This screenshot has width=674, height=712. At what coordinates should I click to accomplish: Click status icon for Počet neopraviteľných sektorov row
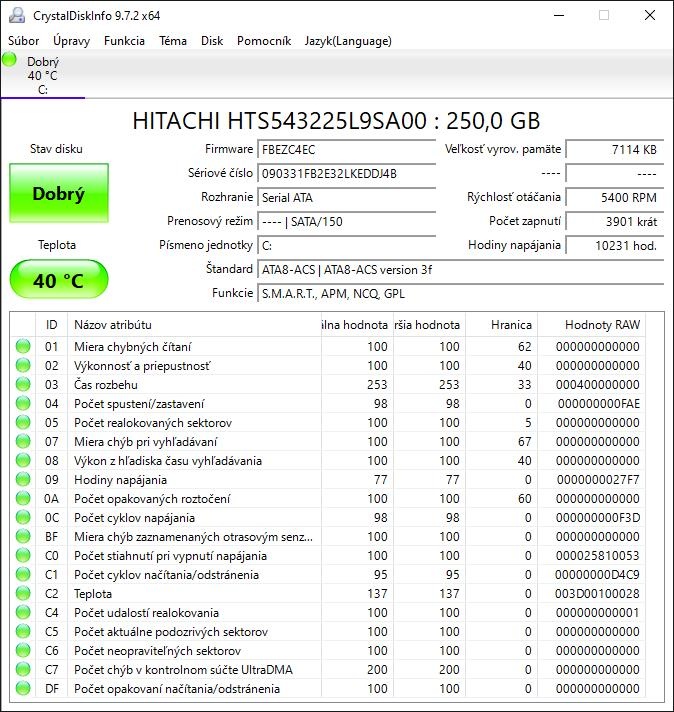coord(23,650)
